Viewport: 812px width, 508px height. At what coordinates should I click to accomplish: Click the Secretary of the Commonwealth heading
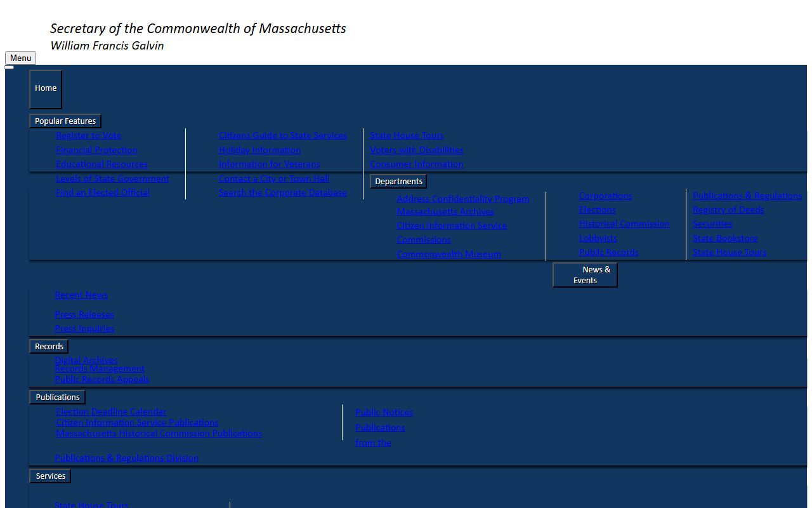tap(198, 29)
